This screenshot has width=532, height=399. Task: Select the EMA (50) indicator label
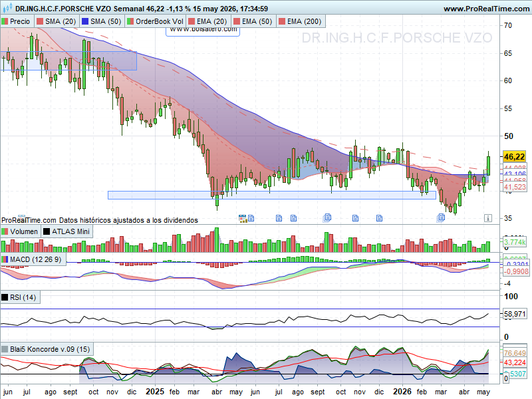(253, 21)
